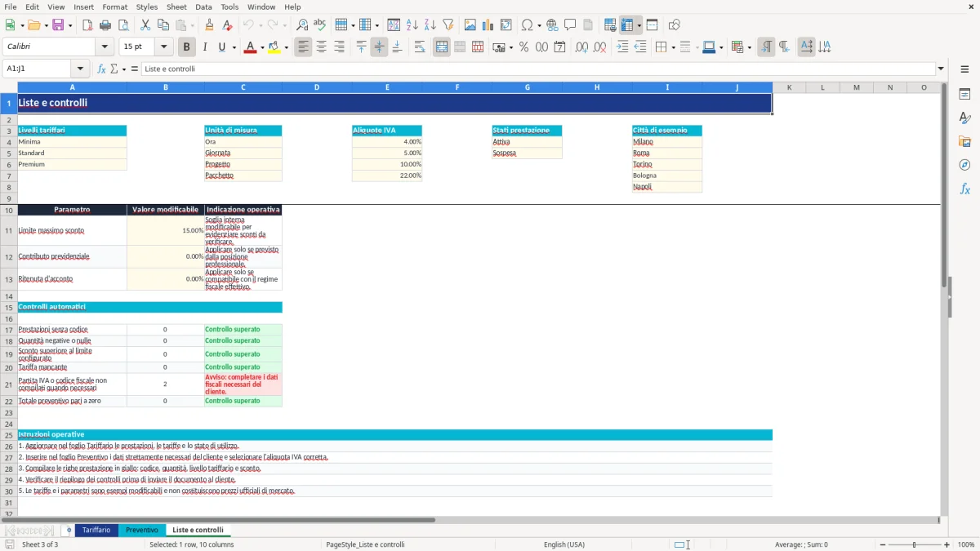This screenshot has height=551, width=980.
Task: Open the File menu
Action: coord(11,7)
